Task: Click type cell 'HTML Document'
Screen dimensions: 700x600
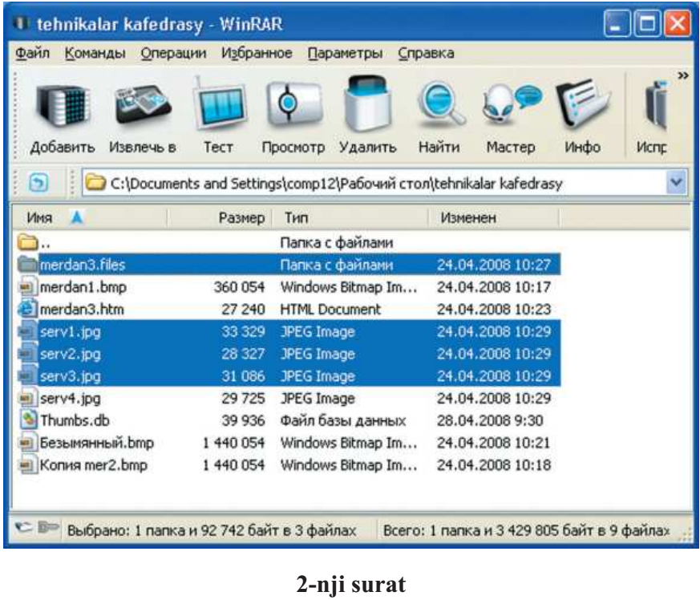Action: click(330, 309)
